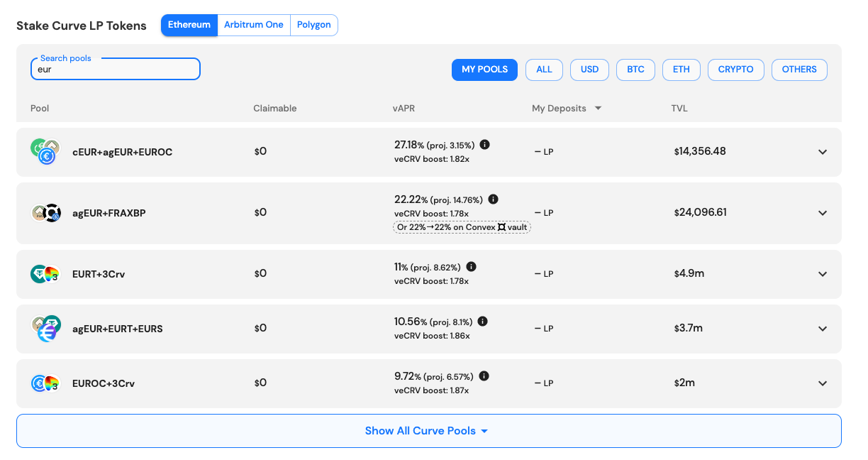This screenshot has height=460, width=868.
Task: Expand the EURT+3Crv pool row chevron
Action: [822, 274]
